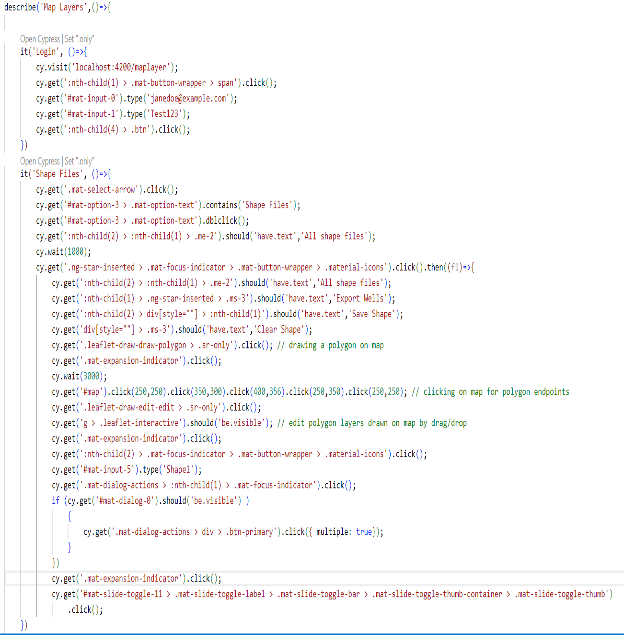Image resolution: width=624 pixels, height=636 pixels.
Task: Click ':nth-child(2) > .mat-focus-indicator' material-icons click line
Action: click(x=239, y=454)
